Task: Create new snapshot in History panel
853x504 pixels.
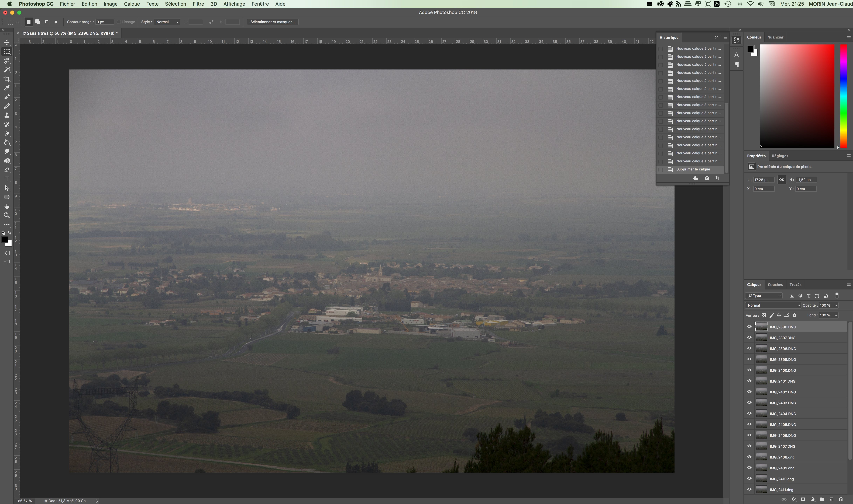Action: point(707,178)
